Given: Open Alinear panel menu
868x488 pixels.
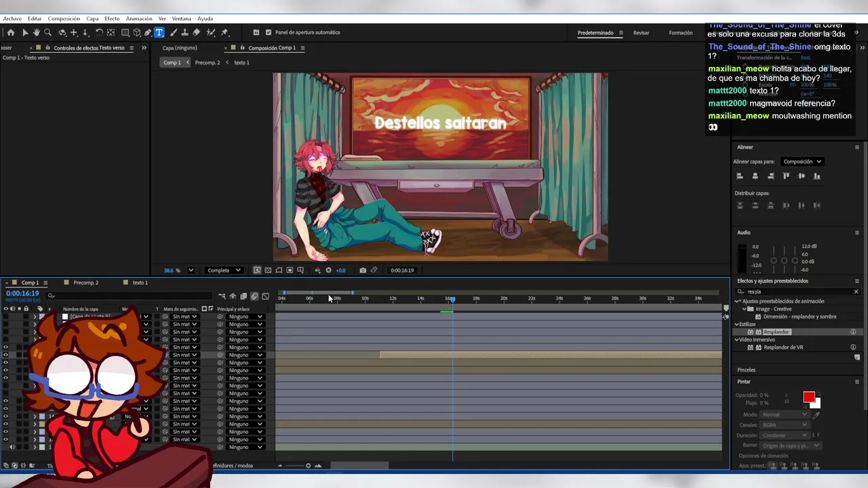Looking at the screenshot, I should pyautogui.click(x=857, y=147).
